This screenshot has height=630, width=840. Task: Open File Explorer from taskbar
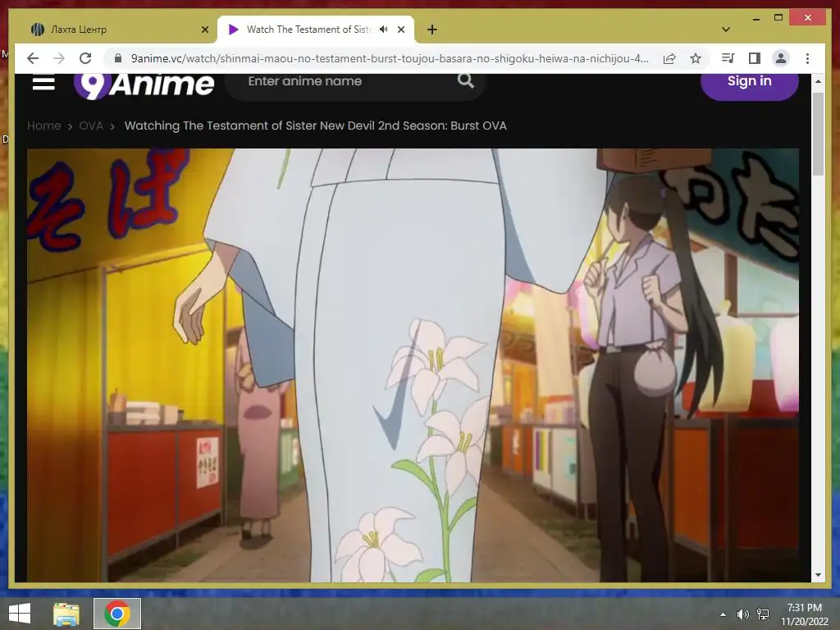coord(66,614)
